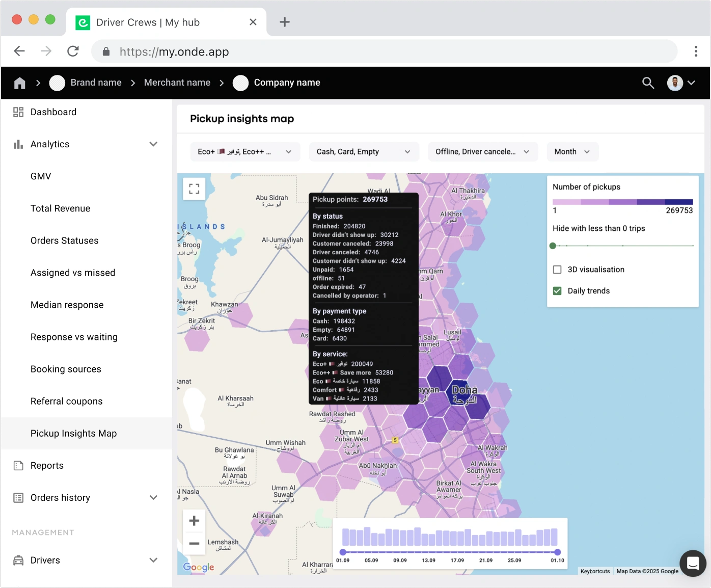
Task: Zoom in on the map
Action: tap(194, 521)
